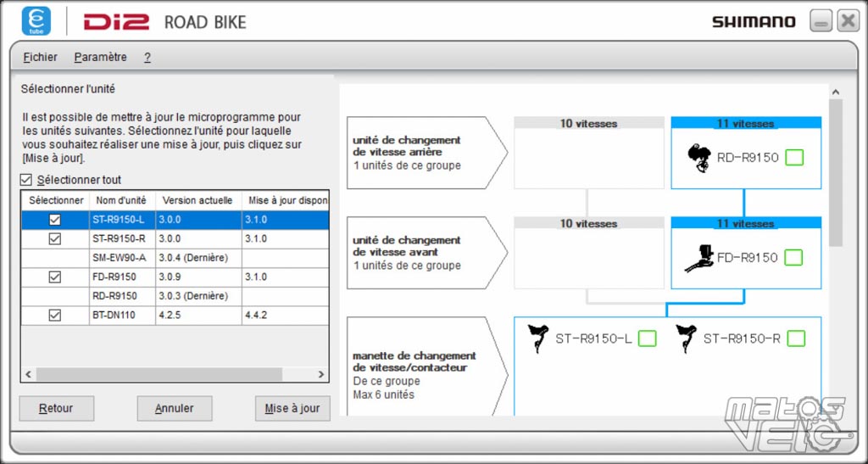Open the ? help menu

coord(147,58)
